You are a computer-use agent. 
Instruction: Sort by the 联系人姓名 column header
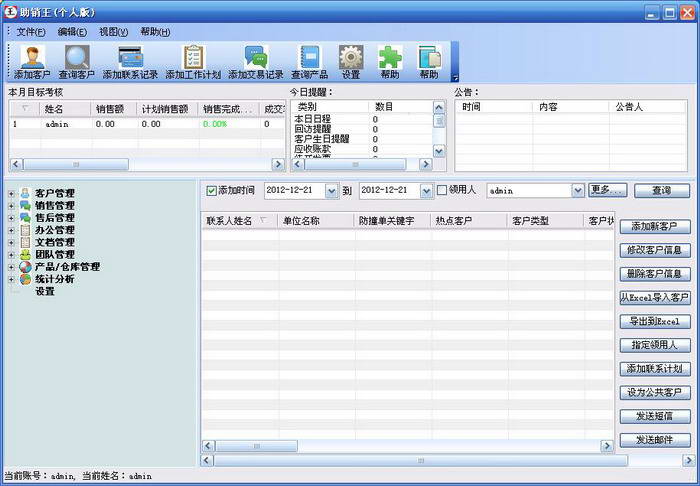coord(240,221)
